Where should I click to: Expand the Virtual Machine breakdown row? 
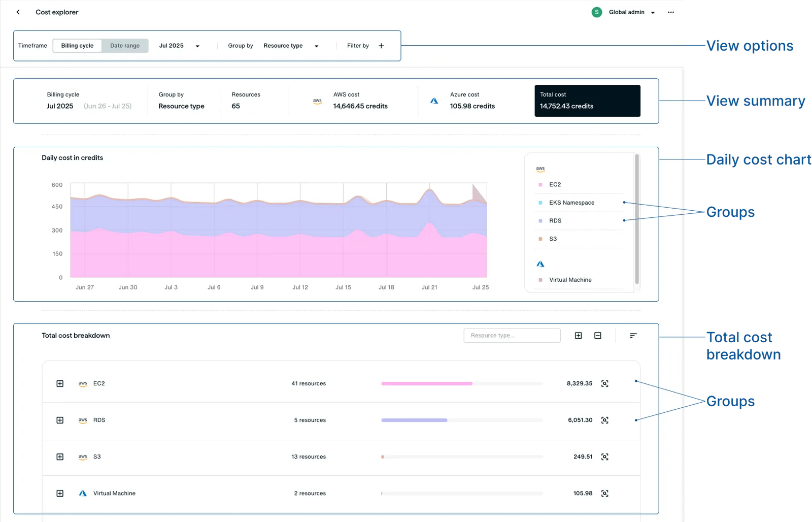pos(60,494)
